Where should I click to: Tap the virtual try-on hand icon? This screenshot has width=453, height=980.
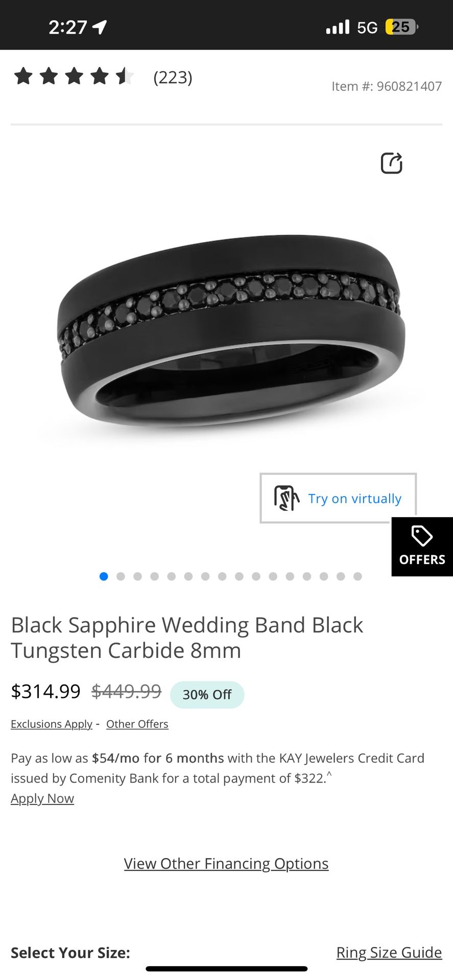click(x=287, y=498)
